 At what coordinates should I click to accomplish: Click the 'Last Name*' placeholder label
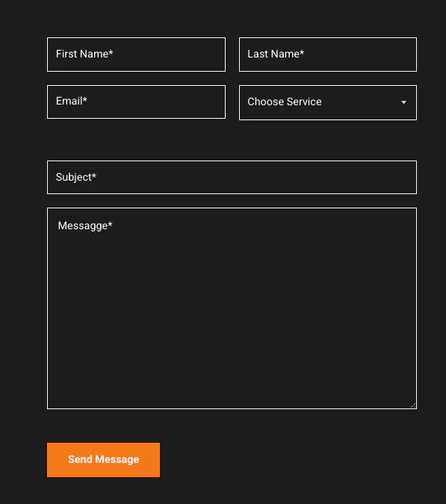(276, 54)
